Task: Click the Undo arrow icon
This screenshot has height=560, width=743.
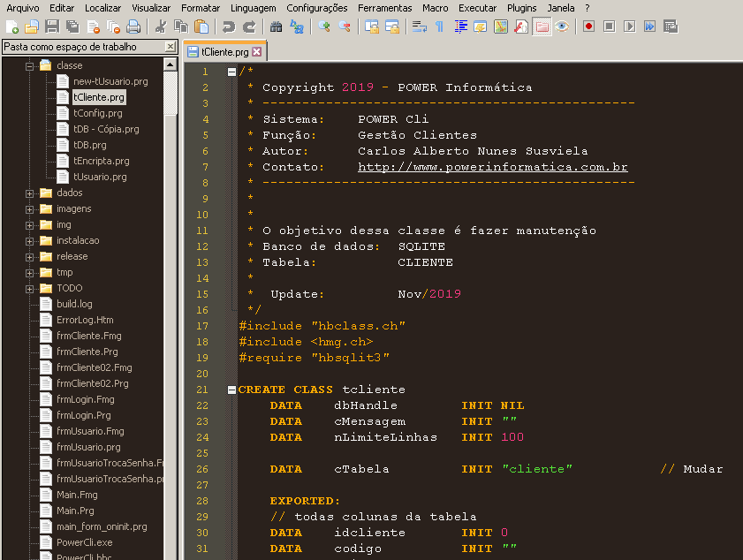Action: [229, 26]
